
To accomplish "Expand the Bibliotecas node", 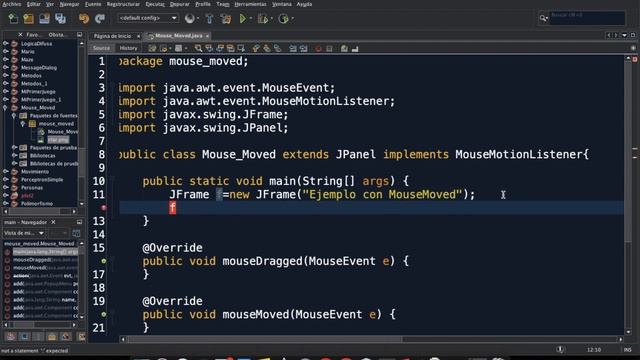I will coord(14,156).
